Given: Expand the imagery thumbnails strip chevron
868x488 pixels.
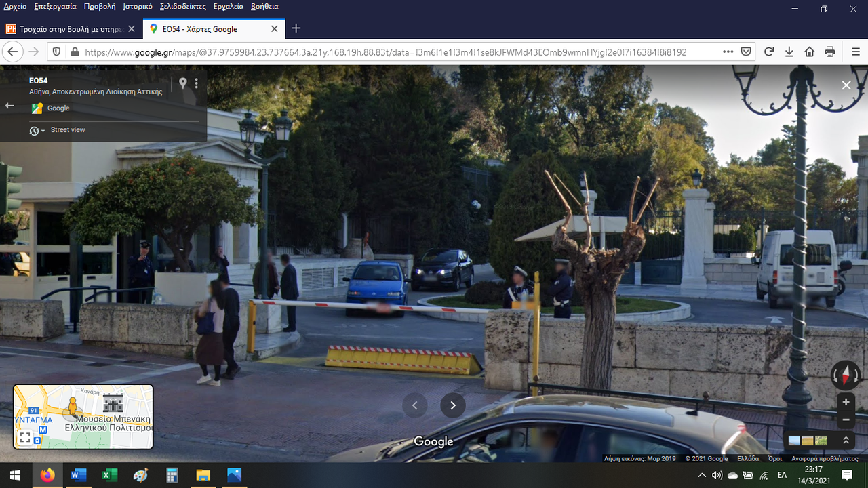Looking at the screenshot, I should (846, 441).
